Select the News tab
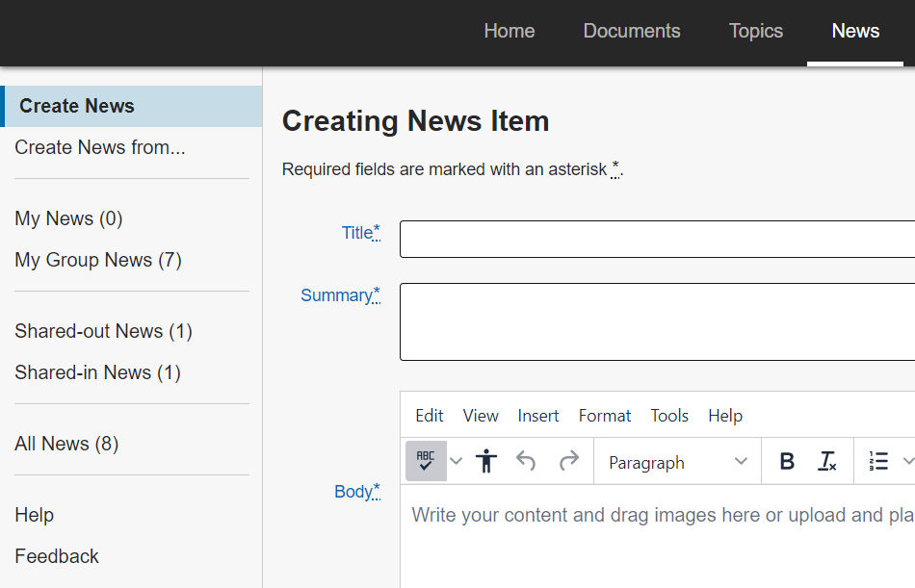 855,31
